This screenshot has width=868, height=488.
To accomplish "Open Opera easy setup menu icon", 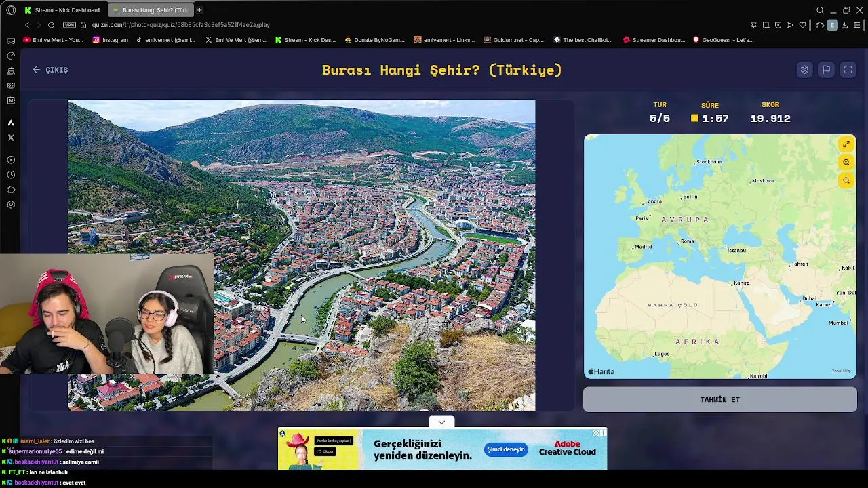I will [857, 25].
